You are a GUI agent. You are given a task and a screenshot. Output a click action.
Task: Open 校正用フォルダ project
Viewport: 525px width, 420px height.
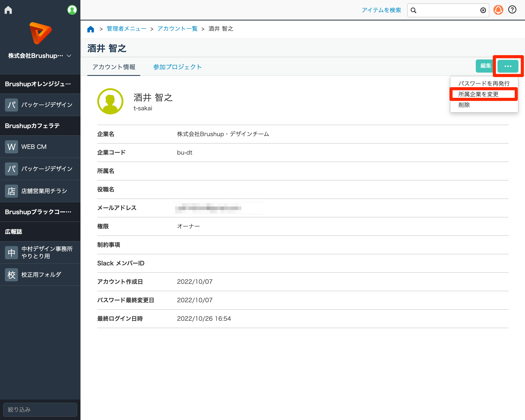click(x=40, y=275)
